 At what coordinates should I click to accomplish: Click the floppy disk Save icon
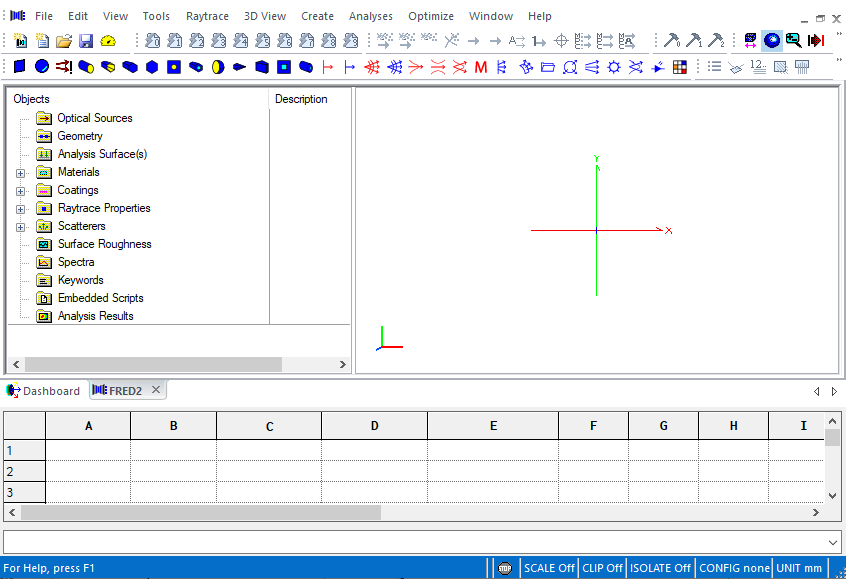coord(86,41)
